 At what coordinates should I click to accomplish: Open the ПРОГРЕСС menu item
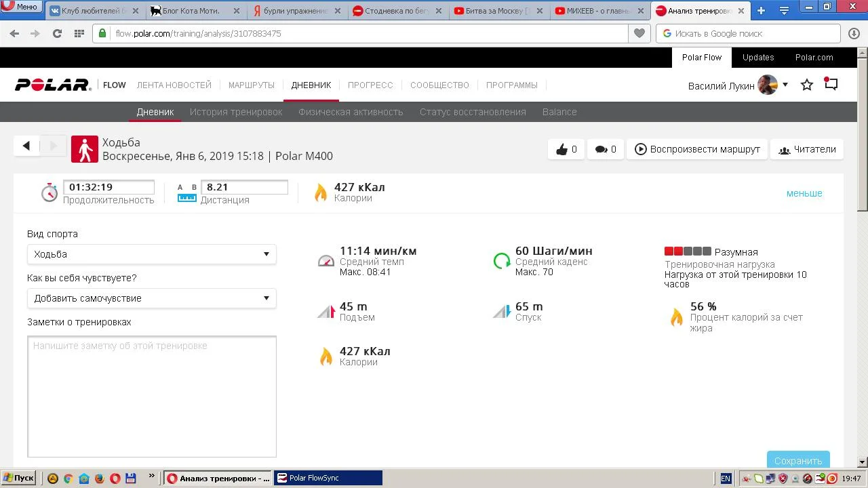click(370, 85)
